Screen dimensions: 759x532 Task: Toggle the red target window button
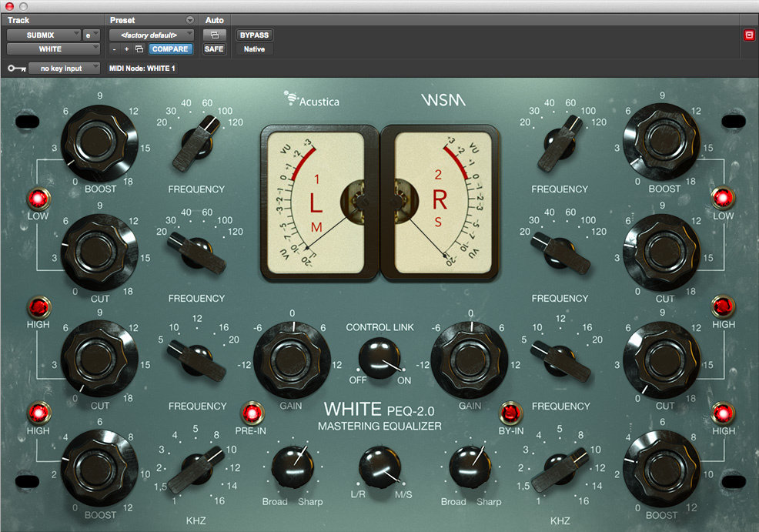pos(749,35)
